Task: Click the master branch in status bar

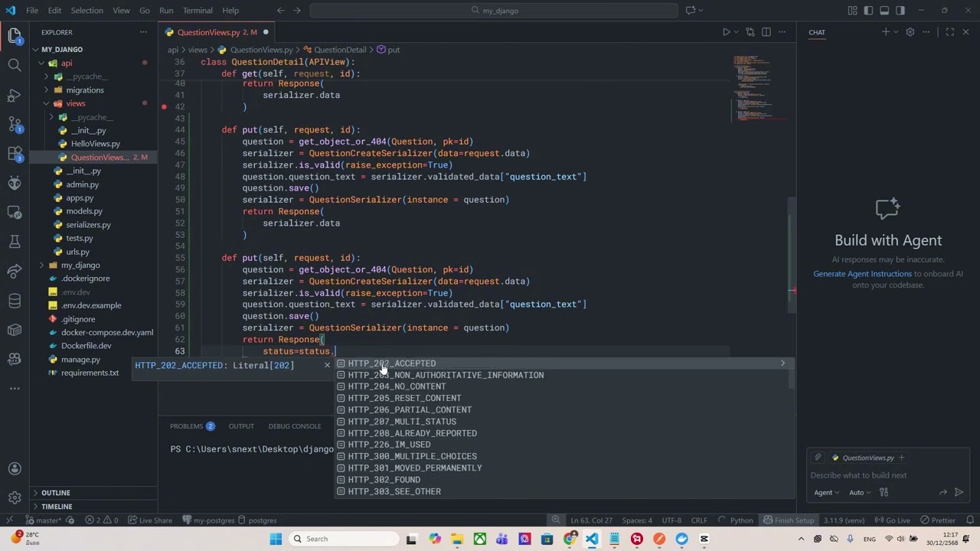Action: 43,520
